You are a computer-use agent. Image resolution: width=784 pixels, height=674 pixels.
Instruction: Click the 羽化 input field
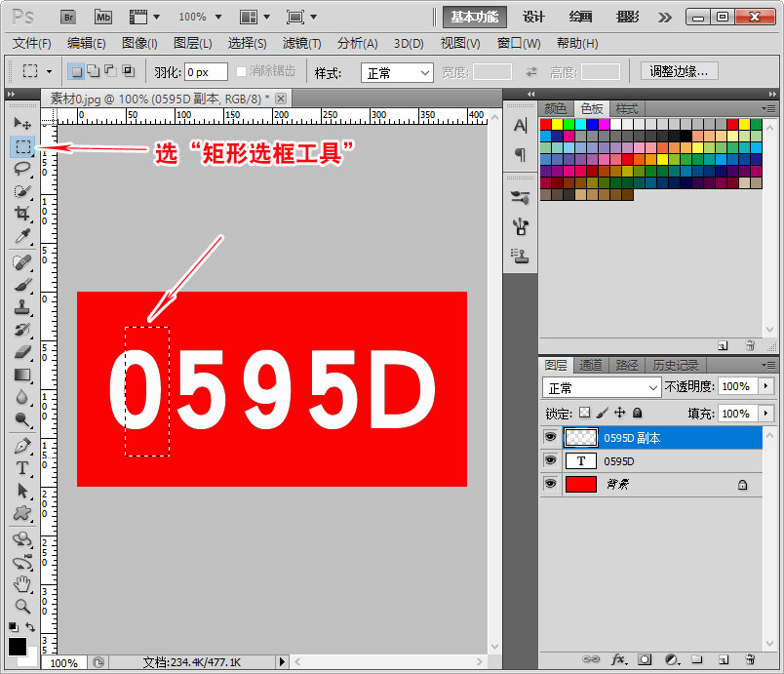click(x=206, y=72)
